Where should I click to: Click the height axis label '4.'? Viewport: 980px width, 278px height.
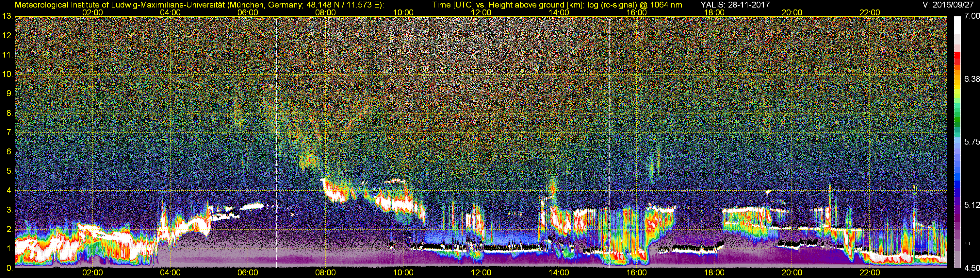click(x=9, y=191)
